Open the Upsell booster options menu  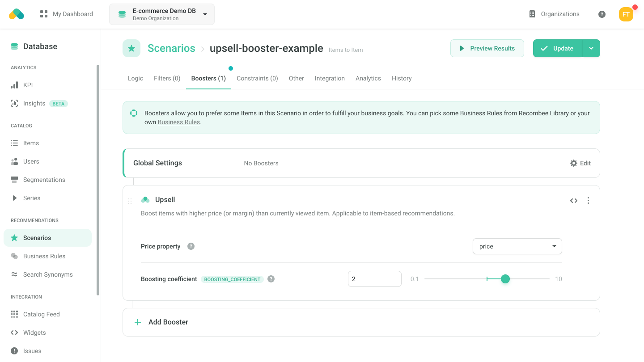588,200
